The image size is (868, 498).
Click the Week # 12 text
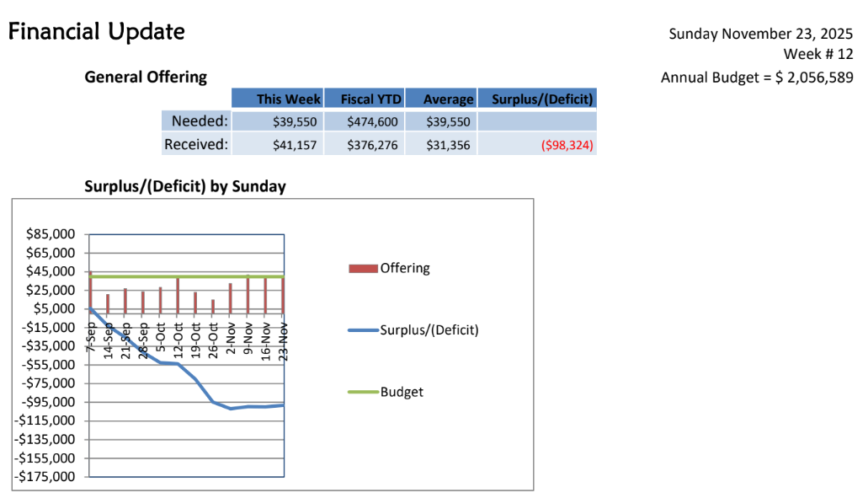pos(818,55)
